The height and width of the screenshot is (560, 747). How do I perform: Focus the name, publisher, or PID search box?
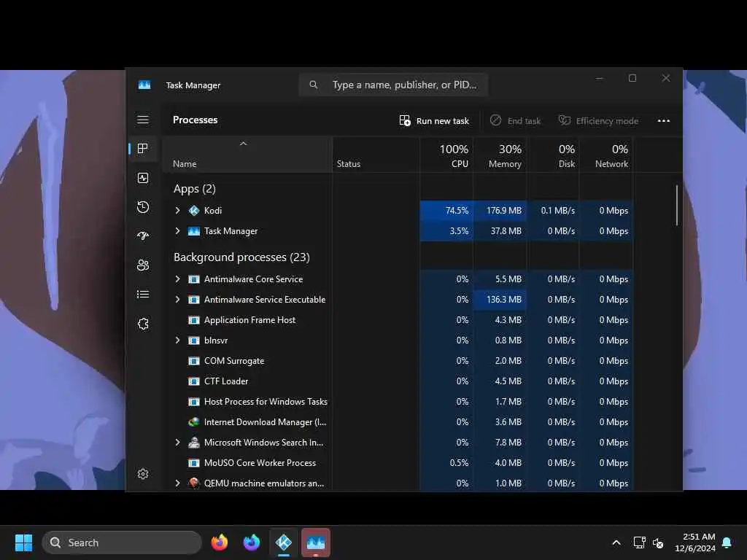pyautogui.click(x=393, y=85)
